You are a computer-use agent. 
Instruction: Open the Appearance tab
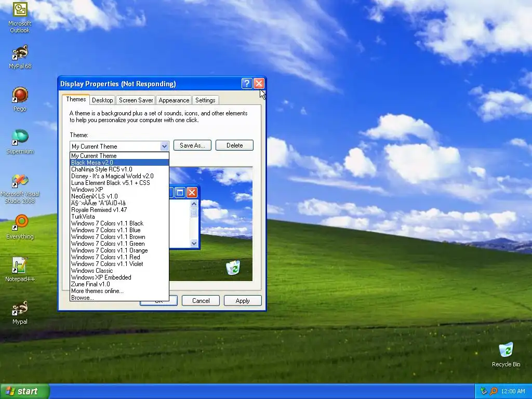[174, 100]
